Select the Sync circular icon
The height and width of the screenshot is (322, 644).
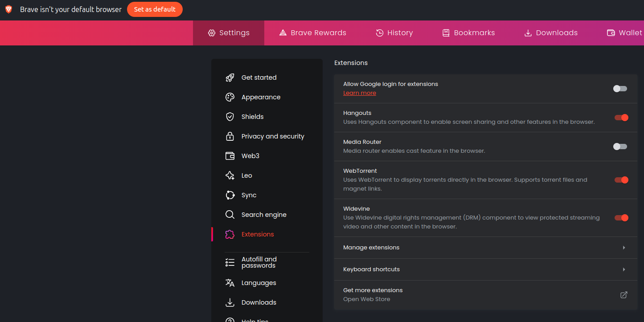230,195
